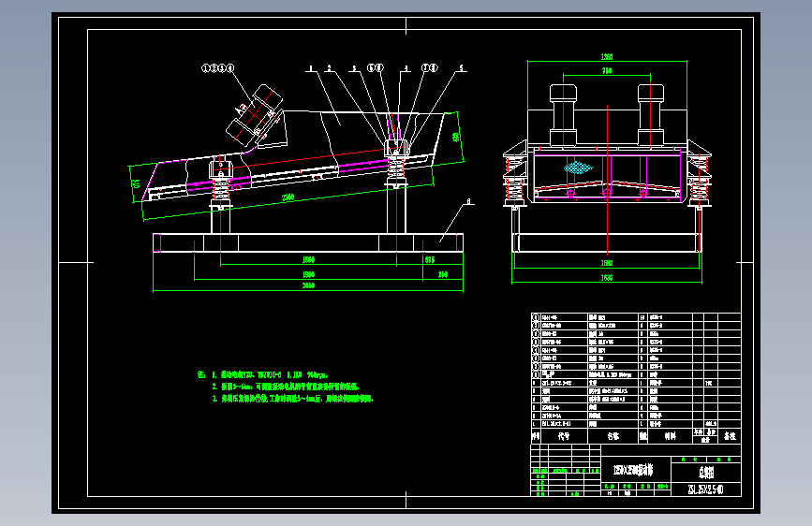Click the 375 dimension text
Image resolution: width=812 pixels, height=526 pixels.
click(x=430, y=259)
